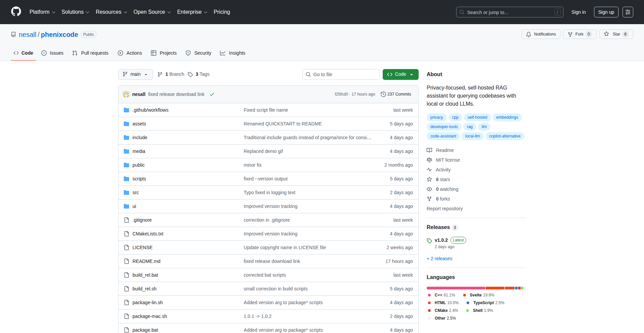Image resolution: width=644 pixels, height=333 pixels.
Task: Click the green checkmark on the latest commit
Action: tap(212, 94)
